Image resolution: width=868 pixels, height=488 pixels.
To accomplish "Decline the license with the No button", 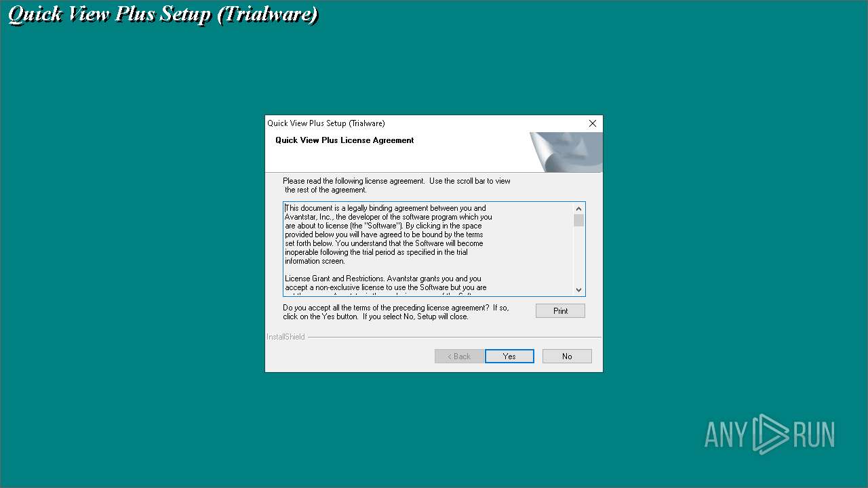I will 567,356.
